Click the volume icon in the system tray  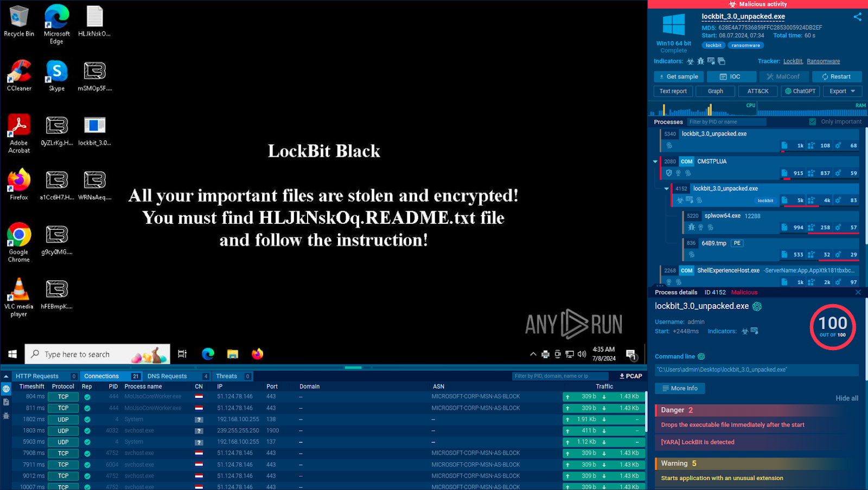click(x=582, y=354)
